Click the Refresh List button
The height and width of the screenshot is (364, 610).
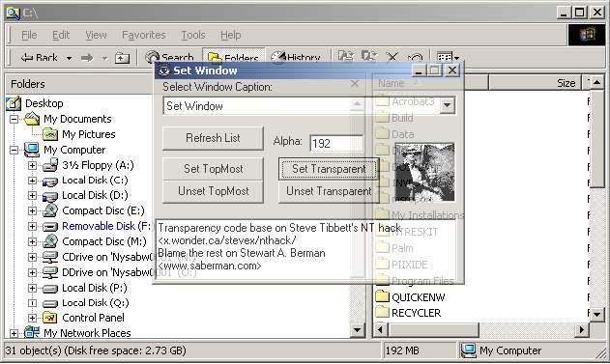tap(213, 138)
